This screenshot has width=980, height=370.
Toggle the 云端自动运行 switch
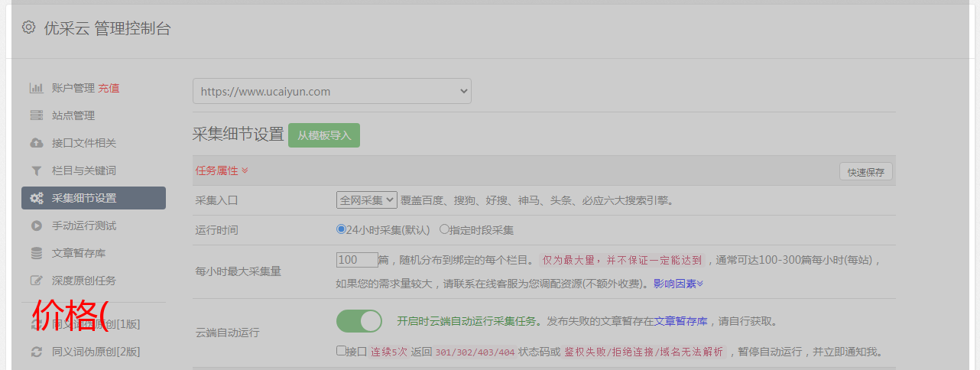[359, 321]
